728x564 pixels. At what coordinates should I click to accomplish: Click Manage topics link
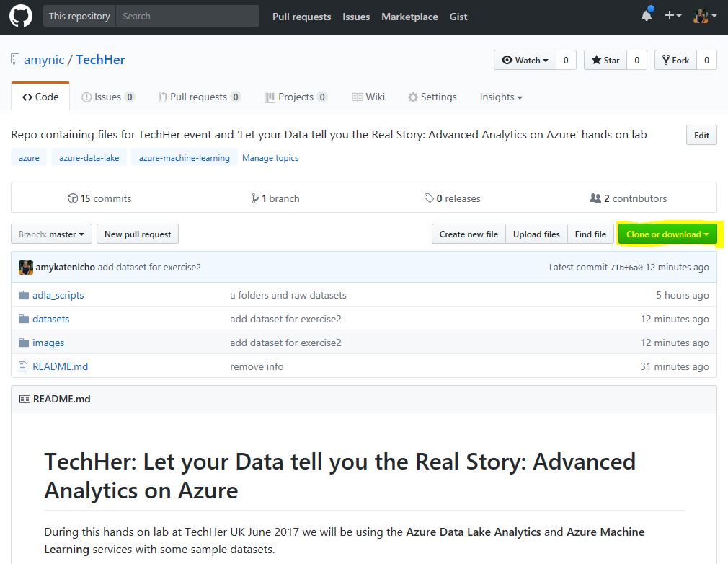coord(270,158)
